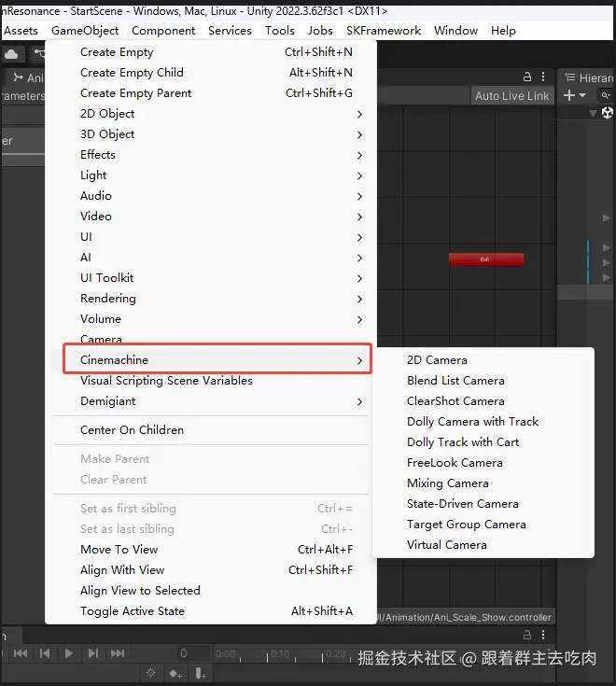
Task: Expand the UI submenu
Action: coord(211,237)
